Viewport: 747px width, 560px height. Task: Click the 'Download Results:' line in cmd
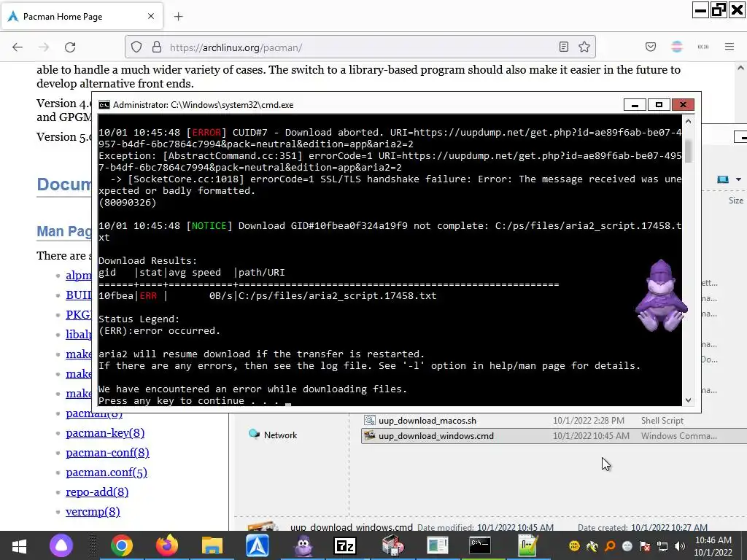point(147,260)
